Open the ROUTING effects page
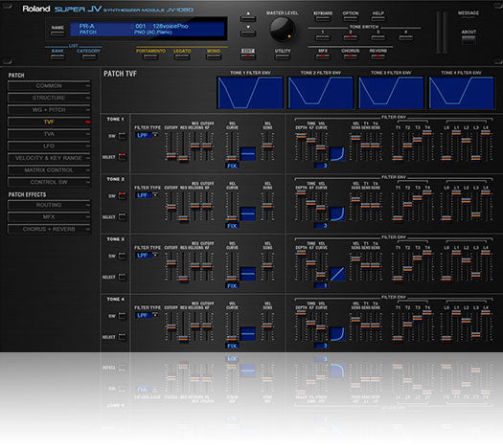This screenshot has height=448, width=503. tap(49, 205)
